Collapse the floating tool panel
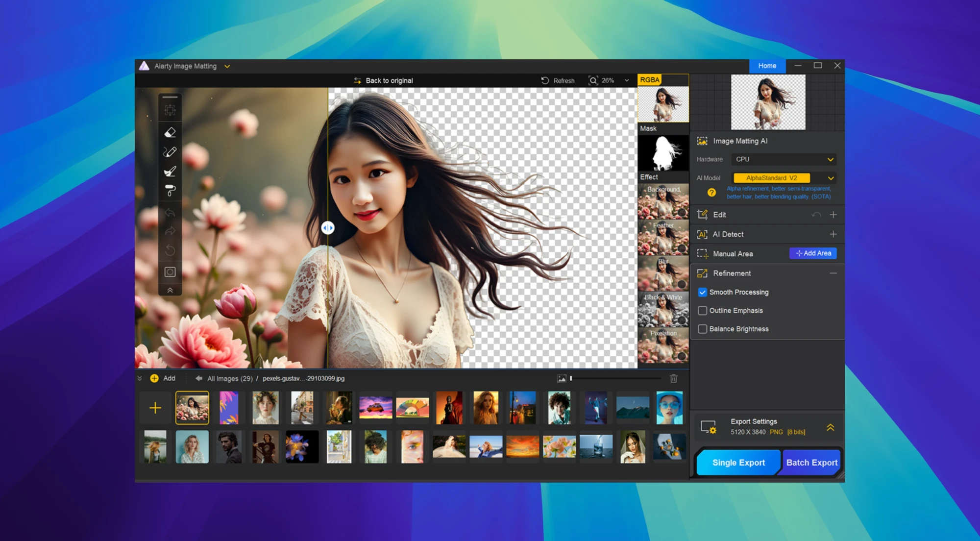This screenshot has width=980, height=541. (170, 290)
